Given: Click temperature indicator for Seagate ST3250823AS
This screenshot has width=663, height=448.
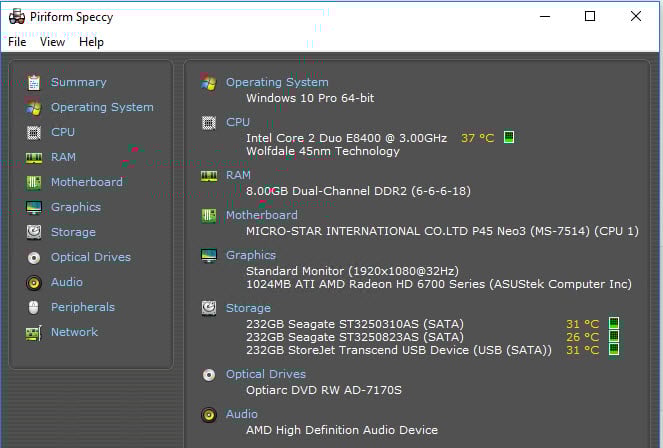Looking at the screenshot, I should coord(614,336).
